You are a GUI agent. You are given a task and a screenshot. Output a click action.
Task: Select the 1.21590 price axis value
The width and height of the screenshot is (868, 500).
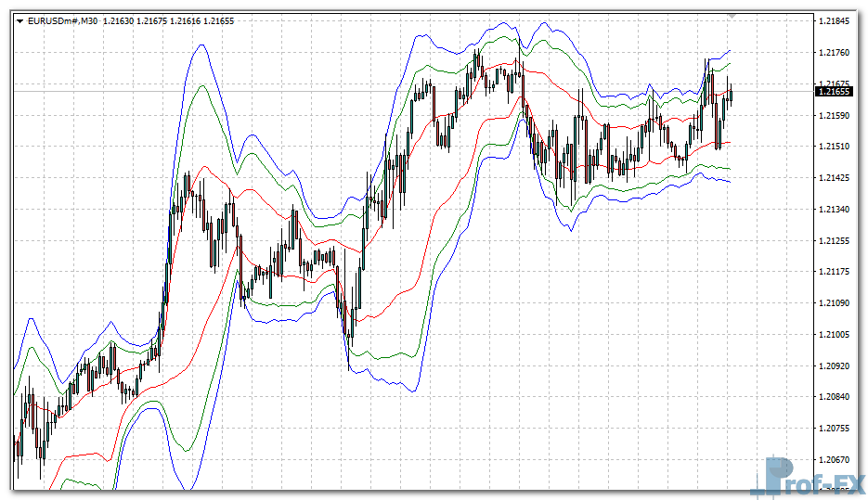click(833, 115)
